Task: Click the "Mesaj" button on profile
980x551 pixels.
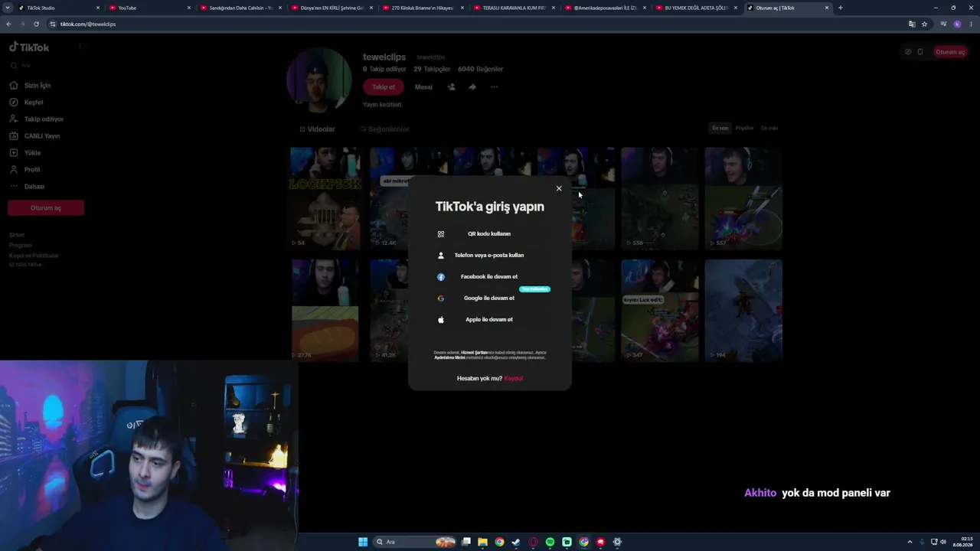Action: coord(423,87)
